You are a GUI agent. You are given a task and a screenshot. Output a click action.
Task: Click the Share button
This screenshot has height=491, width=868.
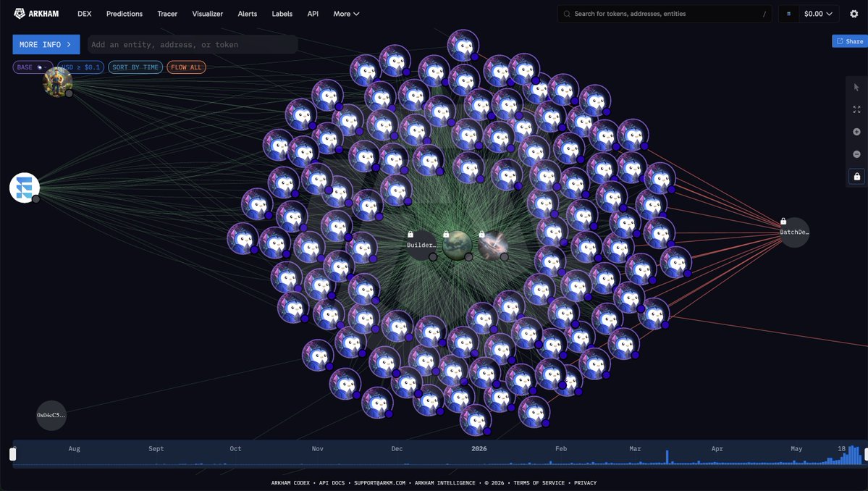[x=850, y=41]
